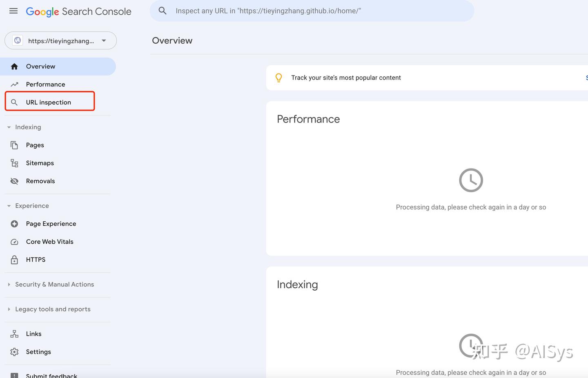Click the Links icon in the sidebar
The height and width of the screenshot is (378, 588).
pos(14,334)
